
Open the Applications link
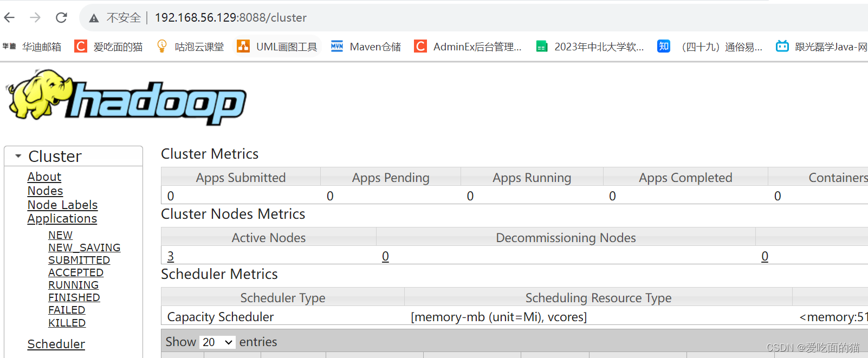[x=62, y=219]
